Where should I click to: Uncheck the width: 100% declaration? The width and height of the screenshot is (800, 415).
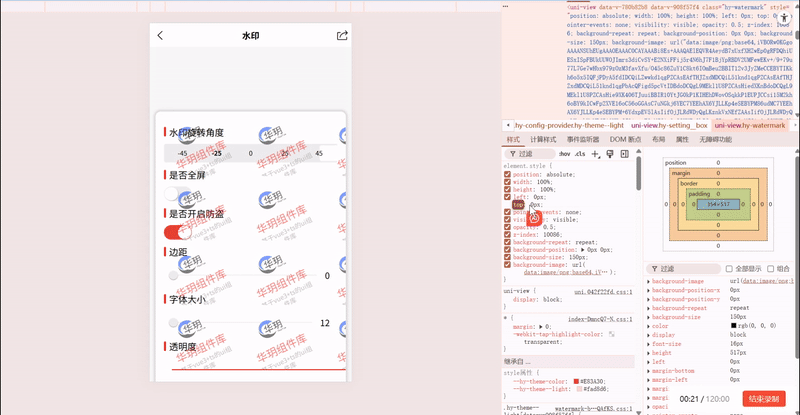point(507,182)
